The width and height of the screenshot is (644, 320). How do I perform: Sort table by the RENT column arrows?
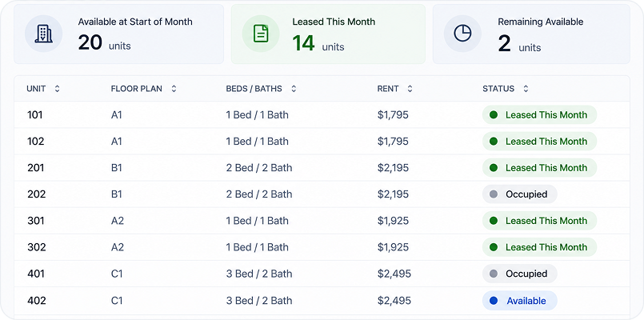tap(410, 89)
